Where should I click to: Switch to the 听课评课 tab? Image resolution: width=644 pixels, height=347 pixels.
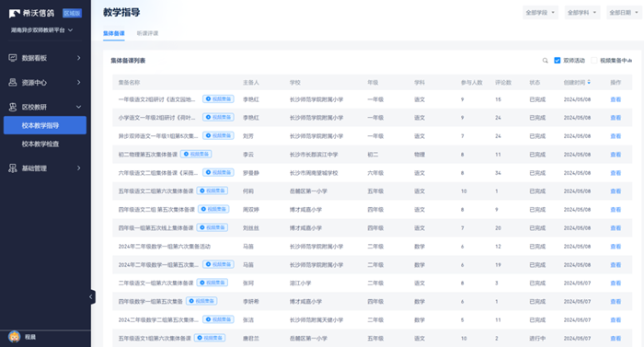point(147,33)
